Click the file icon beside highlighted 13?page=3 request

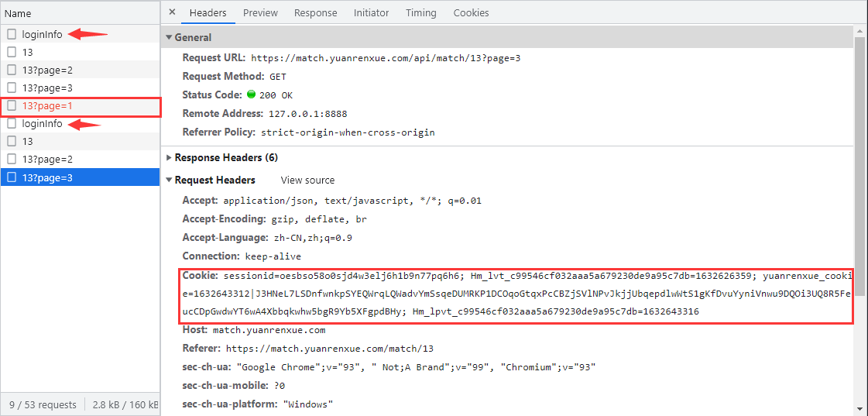[12, 177]
